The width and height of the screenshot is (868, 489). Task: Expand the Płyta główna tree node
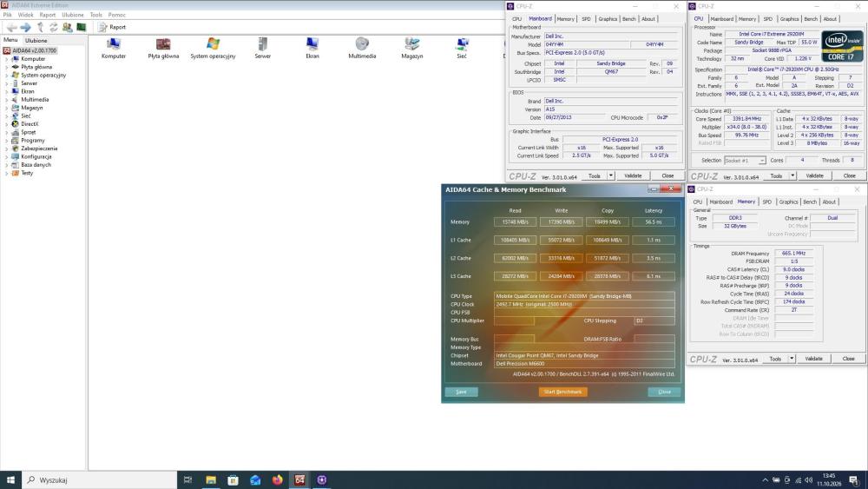click(x=7, y=67)
